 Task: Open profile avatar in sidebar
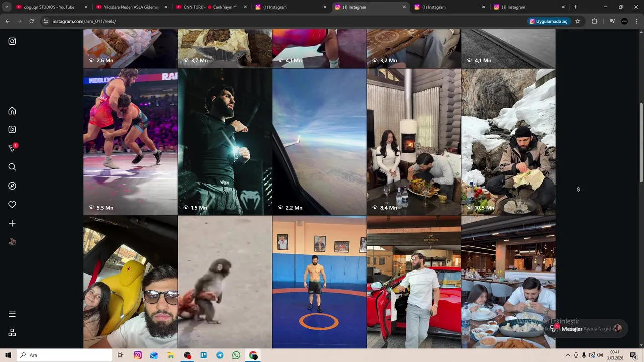click(x=12, y=242)
